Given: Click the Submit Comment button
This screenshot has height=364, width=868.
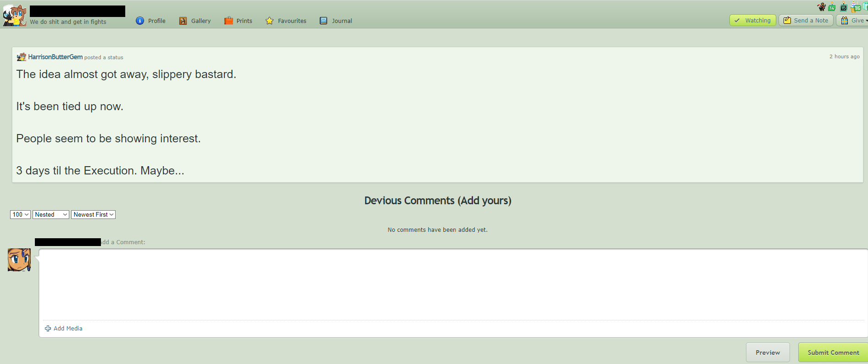Looking at the screenshot, I should click(x=833, y=353).
